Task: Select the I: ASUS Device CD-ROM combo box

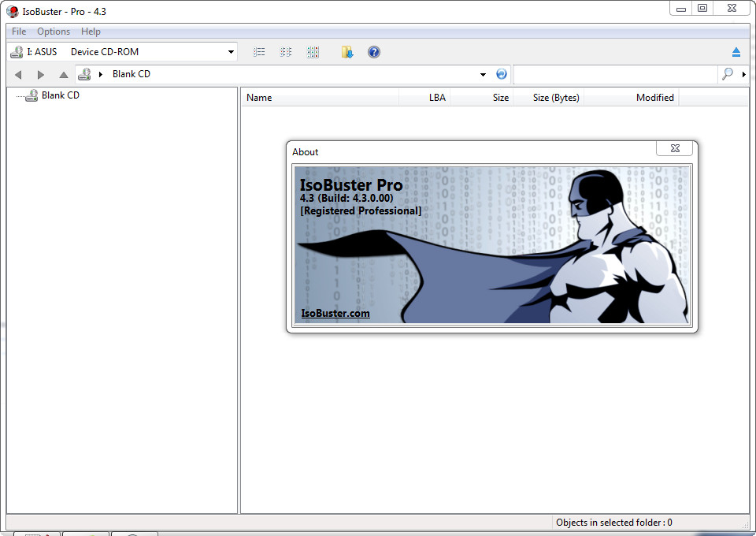Action: click(x=123, y=51)
